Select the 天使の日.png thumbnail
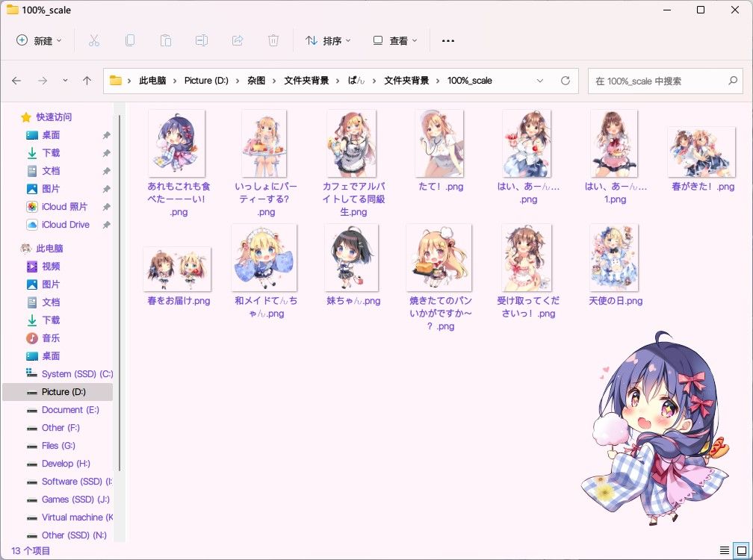The width and height of the screenshot is (753, 560). tap(615, 258)
